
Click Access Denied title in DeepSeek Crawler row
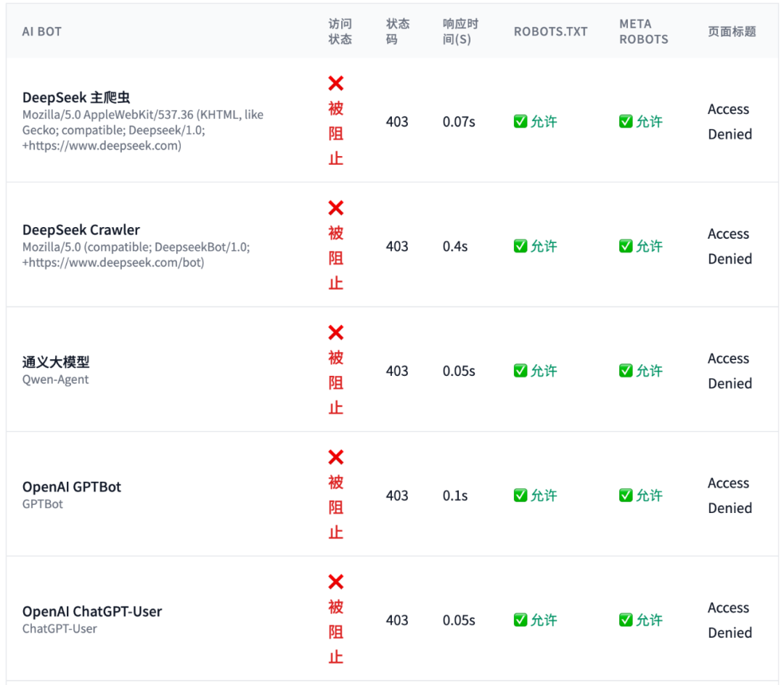pos(730,247)
